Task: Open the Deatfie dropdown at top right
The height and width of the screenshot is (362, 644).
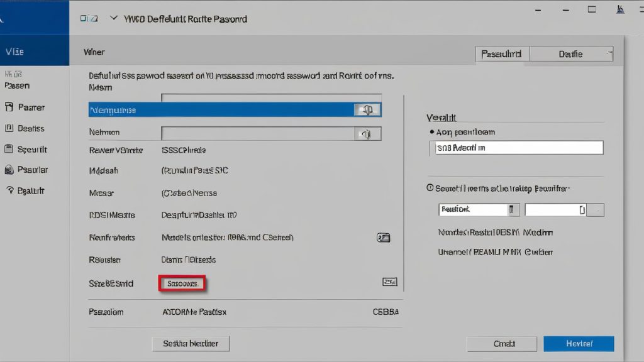Action: (572, 54)
